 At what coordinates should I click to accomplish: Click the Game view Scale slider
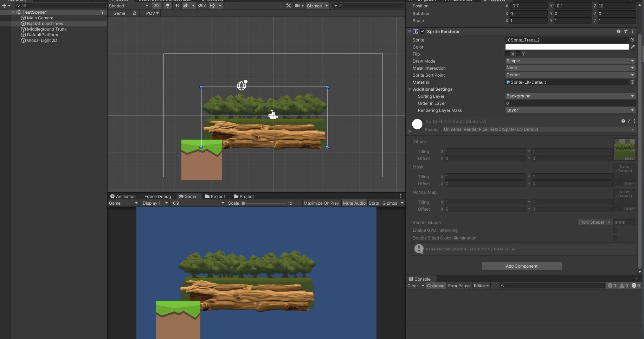[x=264, y=203]
